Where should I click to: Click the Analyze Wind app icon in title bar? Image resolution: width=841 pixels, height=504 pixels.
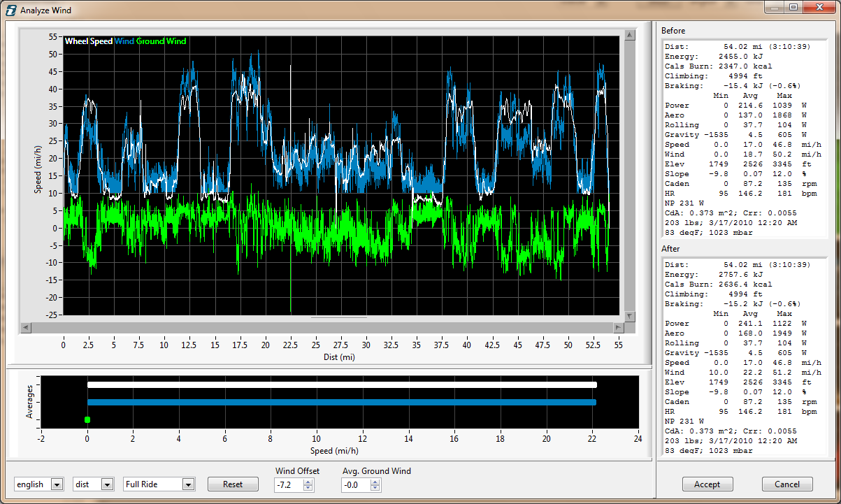point(11,10)
